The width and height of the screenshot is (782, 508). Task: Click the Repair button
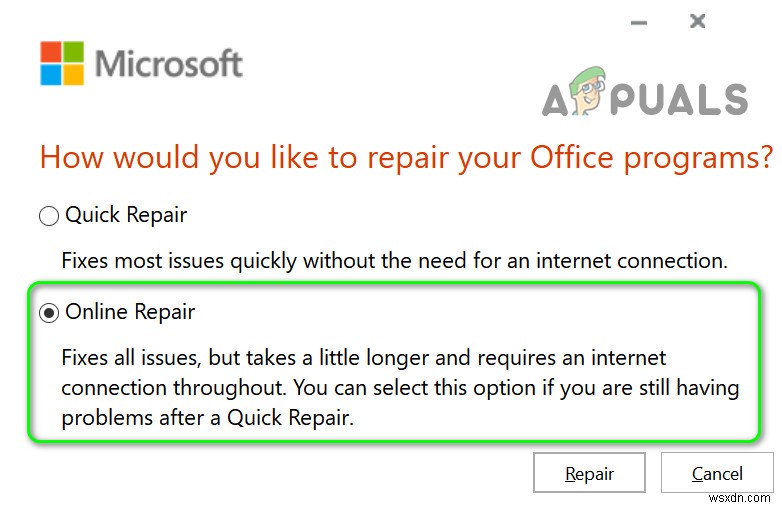[x=589, y=473]
